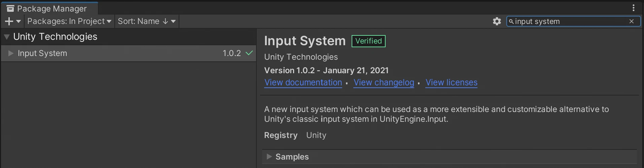
Task: Open the gear settings icon
Action: (x=497, y=21)
